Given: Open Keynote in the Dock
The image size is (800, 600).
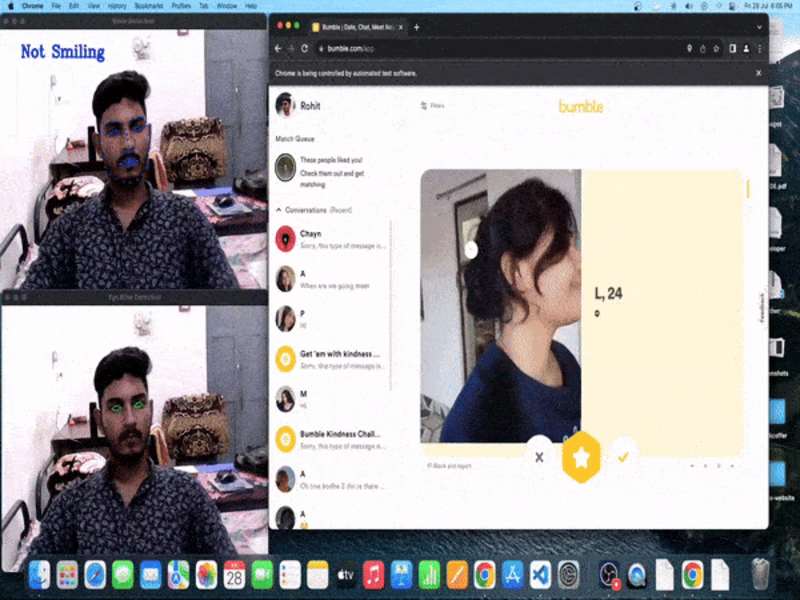Looking at the screenshot, I should (402, 574).
